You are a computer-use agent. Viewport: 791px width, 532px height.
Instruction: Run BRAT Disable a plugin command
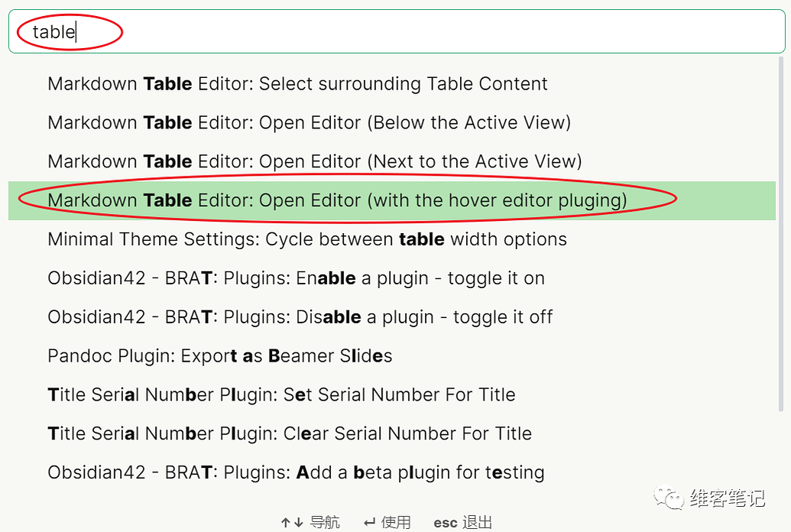click(300, 317)
